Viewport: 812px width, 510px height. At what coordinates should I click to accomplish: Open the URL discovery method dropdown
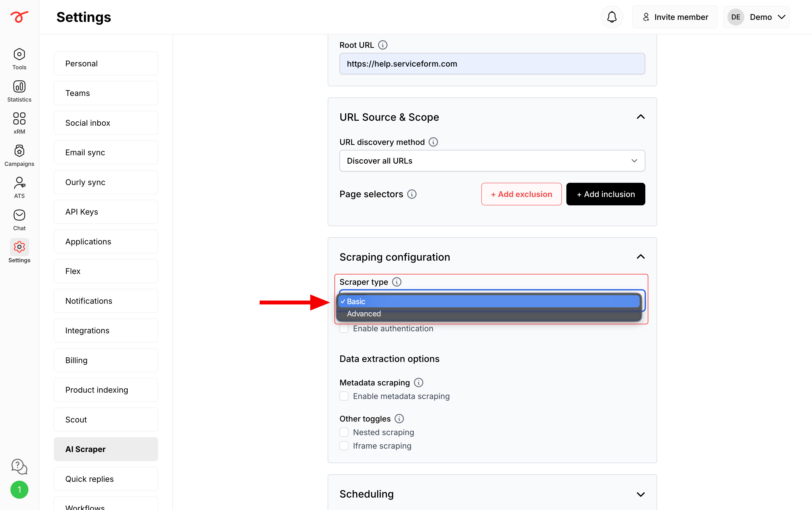click(492, 160)
